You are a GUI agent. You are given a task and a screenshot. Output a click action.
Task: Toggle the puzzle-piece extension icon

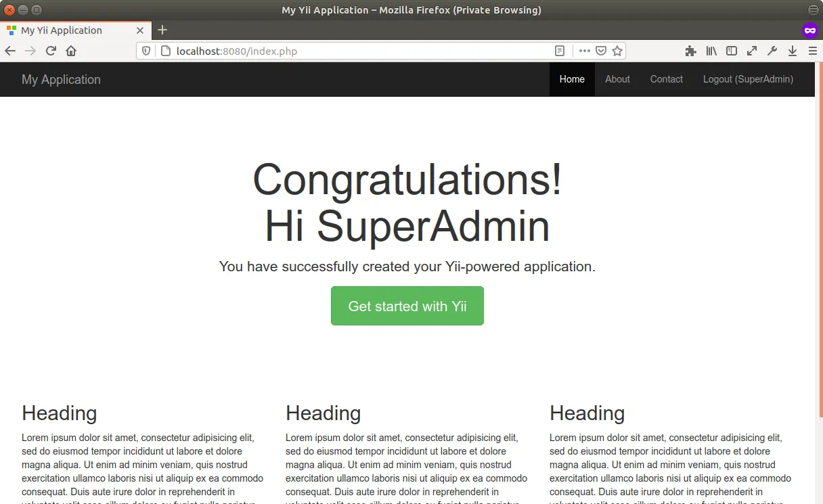coord(691,51)
